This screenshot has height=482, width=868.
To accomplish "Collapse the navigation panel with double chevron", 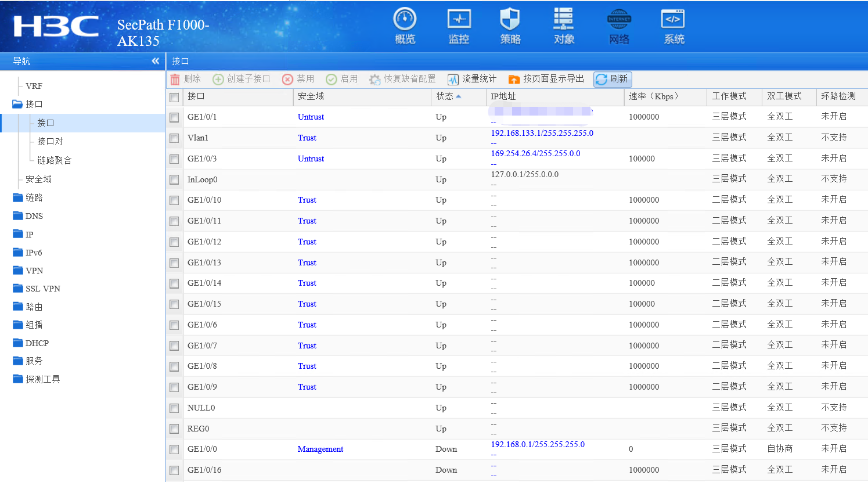I will click(x=155, y=61).
